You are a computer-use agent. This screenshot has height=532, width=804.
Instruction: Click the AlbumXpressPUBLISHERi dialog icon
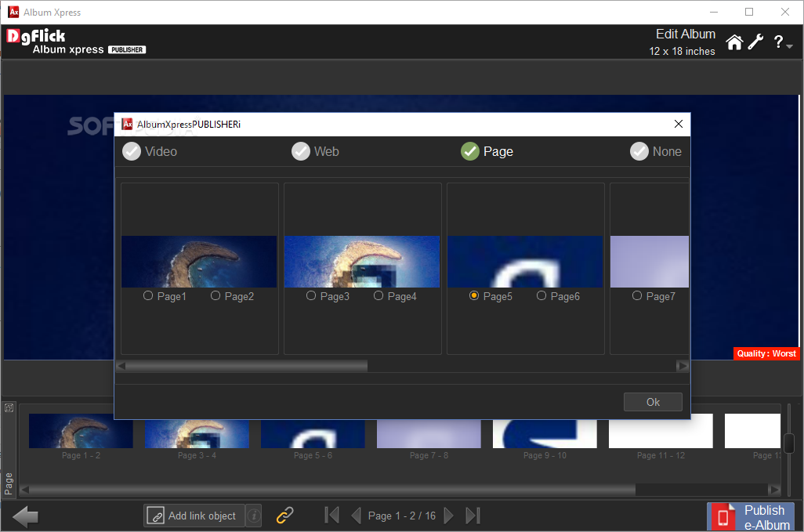point(127,124)
